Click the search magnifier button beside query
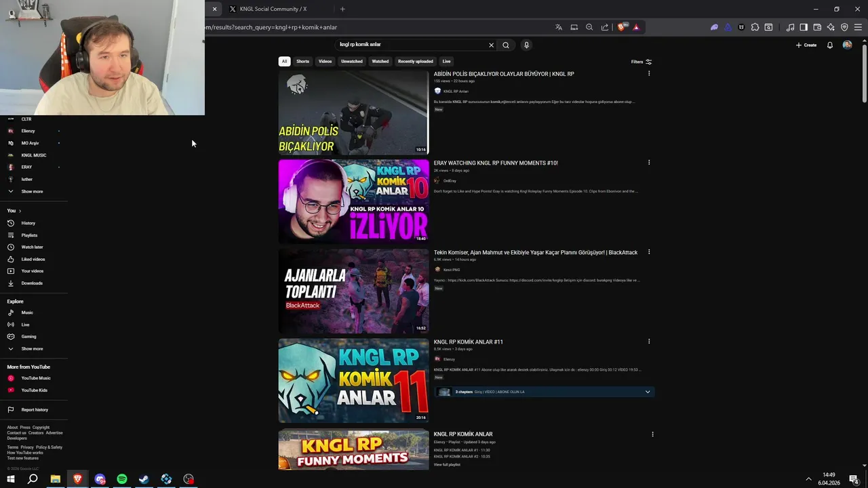Viewport: 868px width, 488px height. tap(505, 45)
